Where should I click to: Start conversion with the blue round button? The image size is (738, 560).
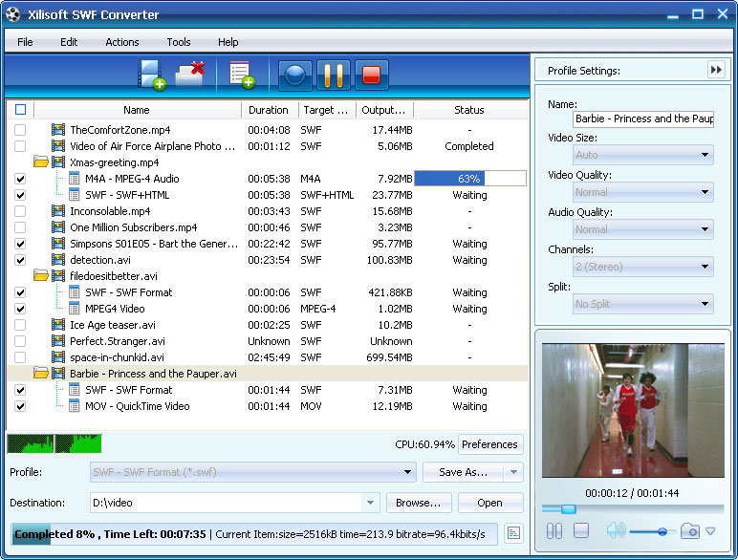click(x=295, y=75)
